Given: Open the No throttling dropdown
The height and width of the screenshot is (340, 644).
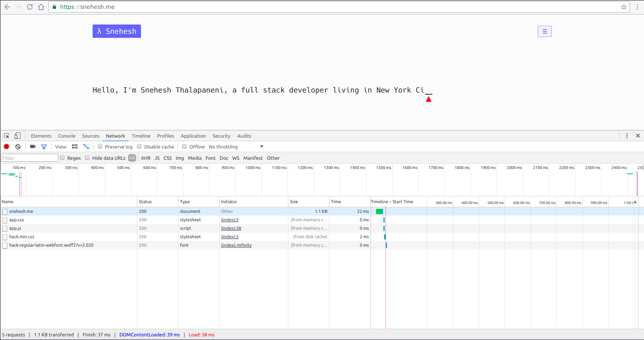Looking at the screenshot, I should click(236, 147).
